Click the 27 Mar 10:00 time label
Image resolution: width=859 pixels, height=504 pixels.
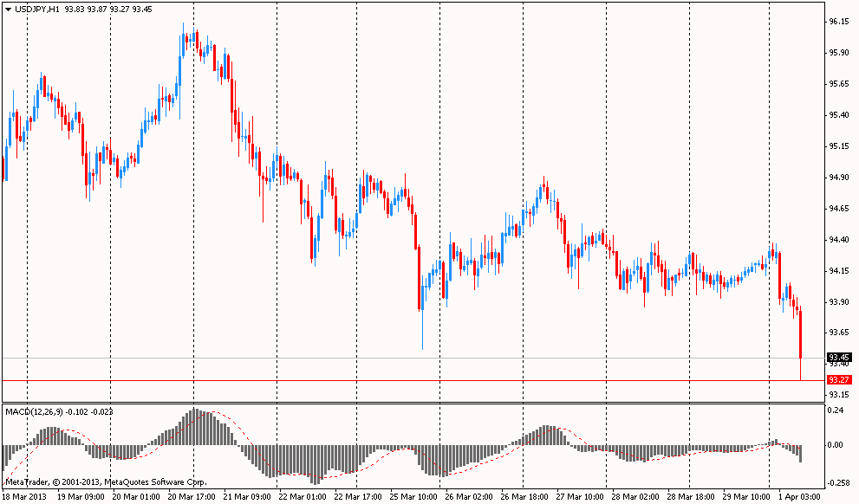click(580, 497)
